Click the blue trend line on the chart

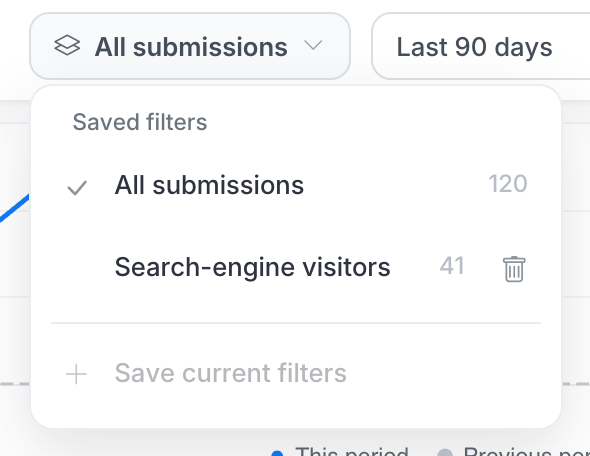15,207
